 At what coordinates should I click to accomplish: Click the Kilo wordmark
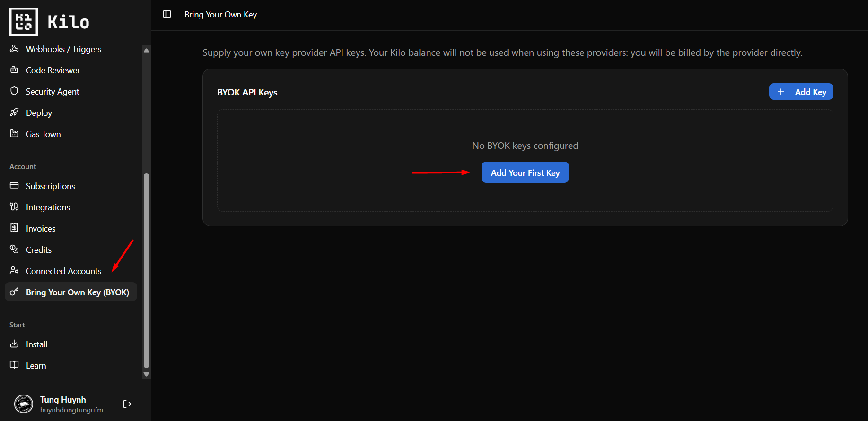pyautogui.click(x=69, y=22)
